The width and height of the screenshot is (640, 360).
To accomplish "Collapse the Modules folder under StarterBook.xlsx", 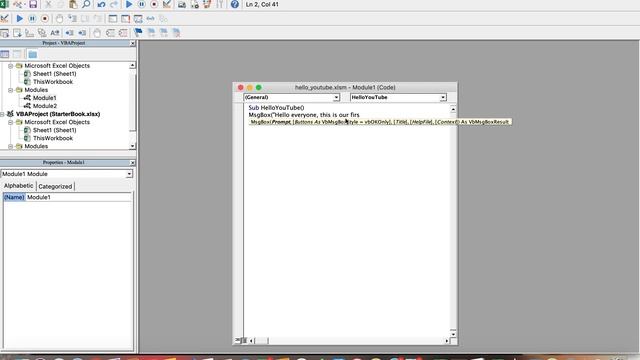I will tap(11, 146).
